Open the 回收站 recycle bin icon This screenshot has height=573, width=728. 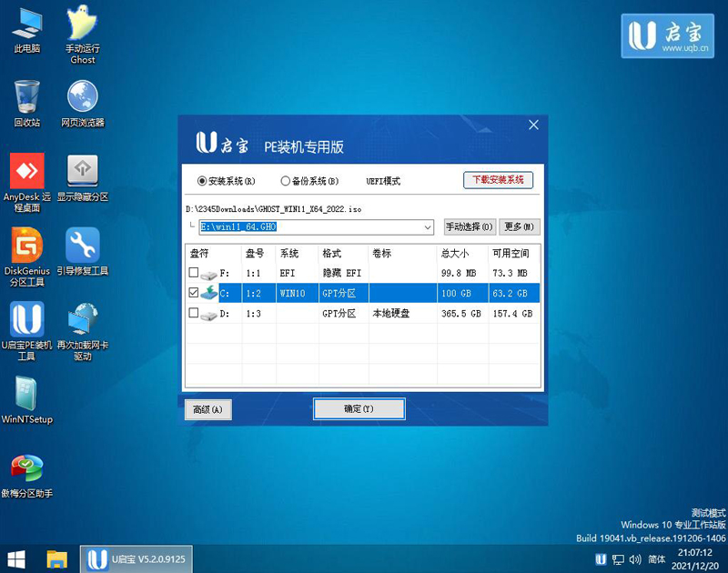pyautogui.click(x=27, y=104)
